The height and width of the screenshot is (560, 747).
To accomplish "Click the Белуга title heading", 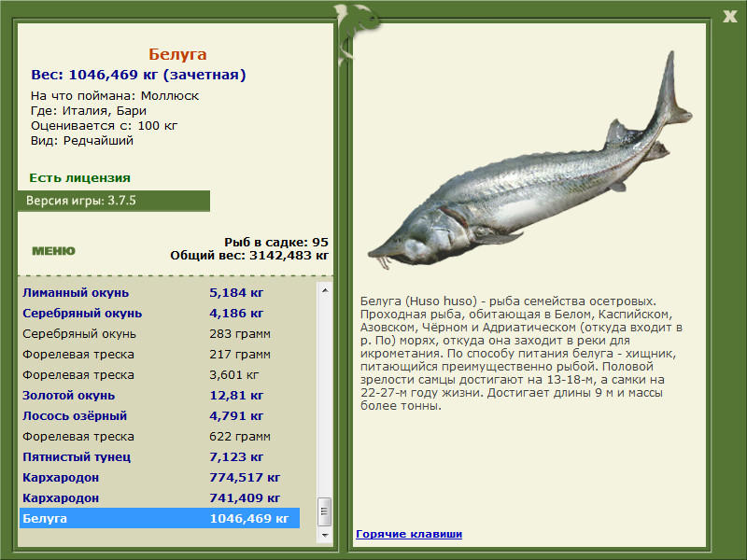I will [177, 54].
